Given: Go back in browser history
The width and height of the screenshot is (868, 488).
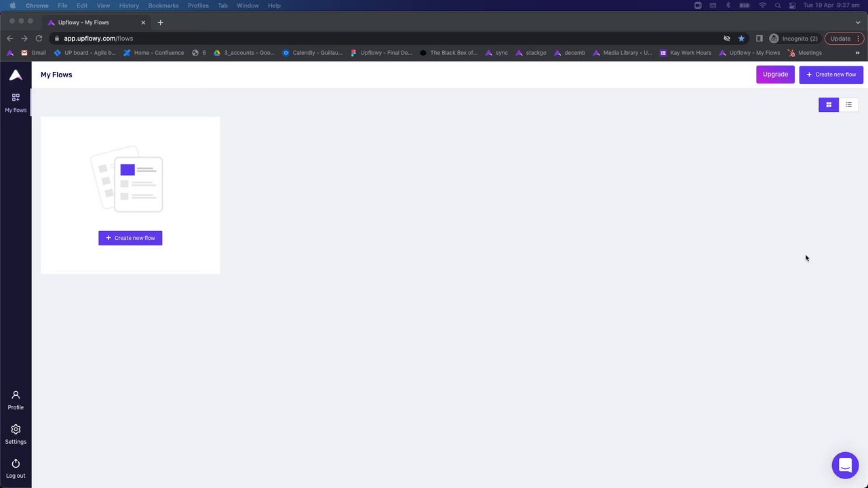Looking at the screenshot, I should 9,39.
